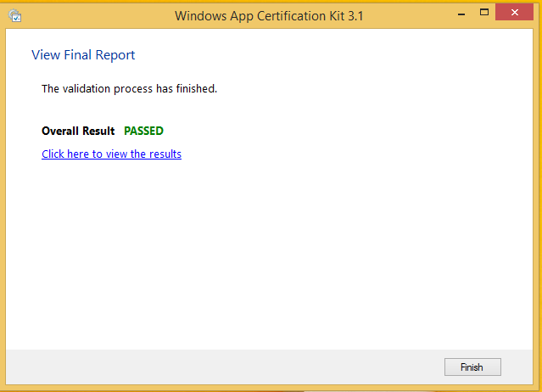Viewport: 542px width, 392px height.
Task: Click the dash-shaped minimize icon
Action: pos(461,14)
